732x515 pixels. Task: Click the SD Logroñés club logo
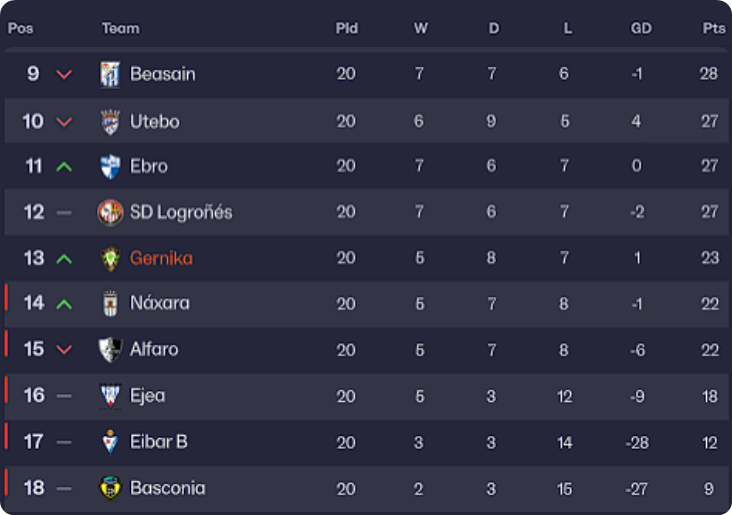pyautogui.click(x=110, y=212)
